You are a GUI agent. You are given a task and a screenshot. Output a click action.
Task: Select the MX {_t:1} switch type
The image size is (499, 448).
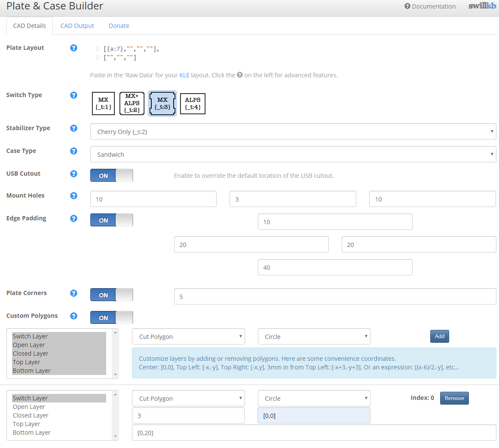click(103, 104)
